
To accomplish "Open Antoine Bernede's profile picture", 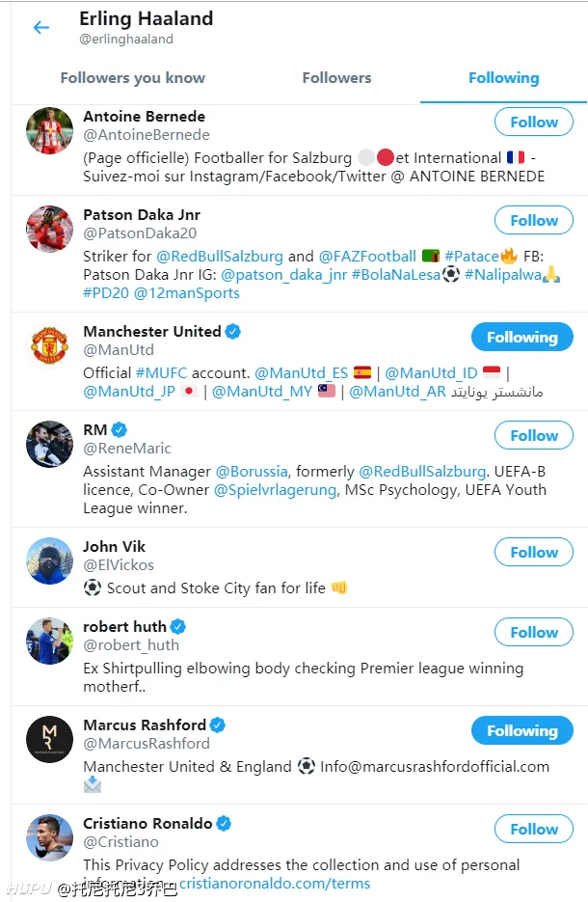I will [49, 130].
